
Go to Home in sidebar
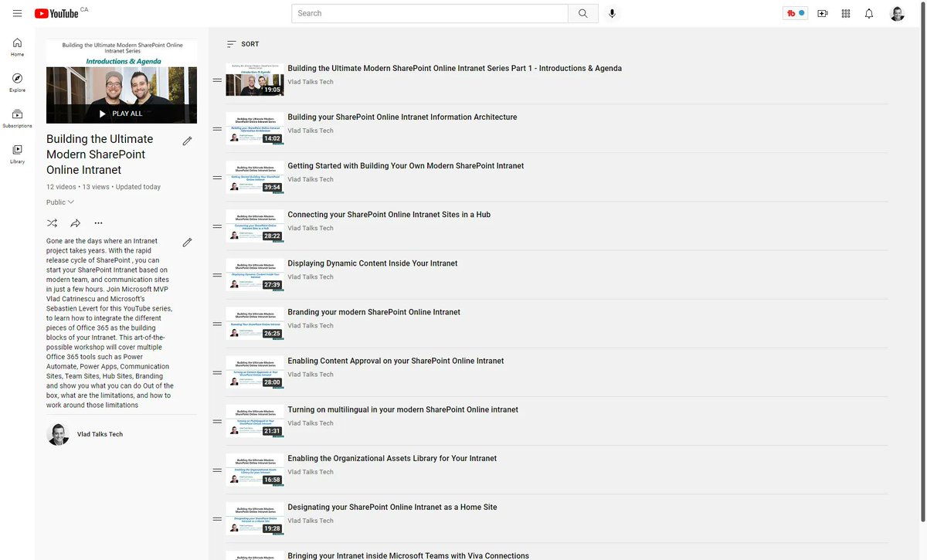pyautogui.click(x=17, y=47)
